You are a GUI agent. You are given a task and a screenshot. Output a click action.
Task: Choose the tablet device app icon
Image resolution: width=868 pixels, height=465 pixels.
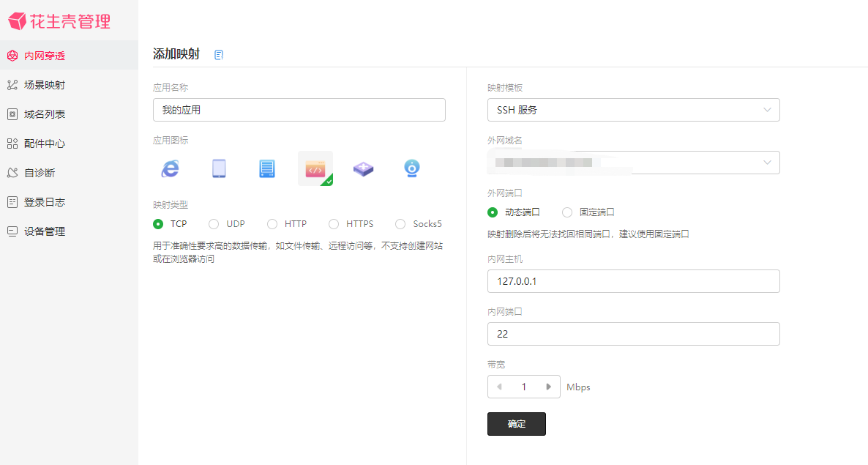(219, 168)
